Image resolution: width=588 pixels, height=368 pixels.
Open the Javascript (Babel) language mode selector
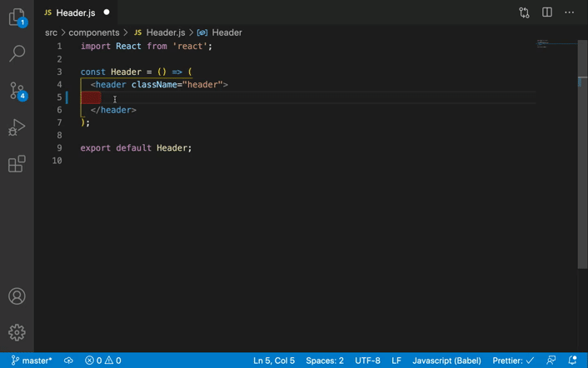(446, 361)
